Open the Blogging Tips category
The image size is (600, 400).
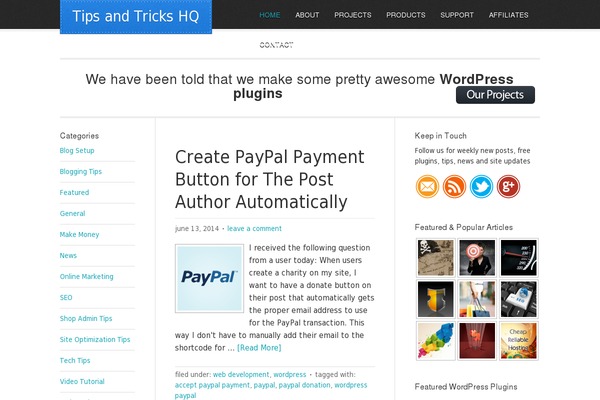click(x=81, y=171)
